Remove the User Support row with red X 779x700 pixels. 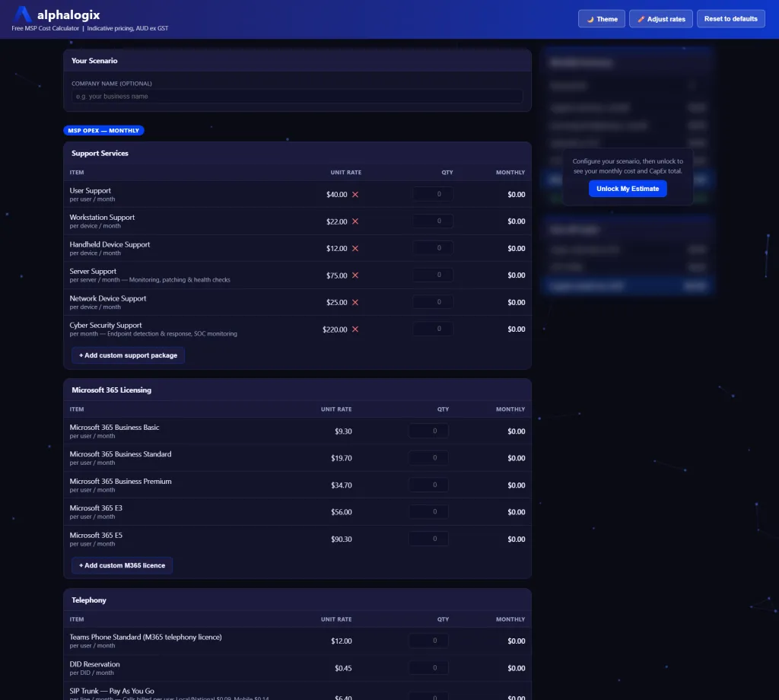click(355, 194)
